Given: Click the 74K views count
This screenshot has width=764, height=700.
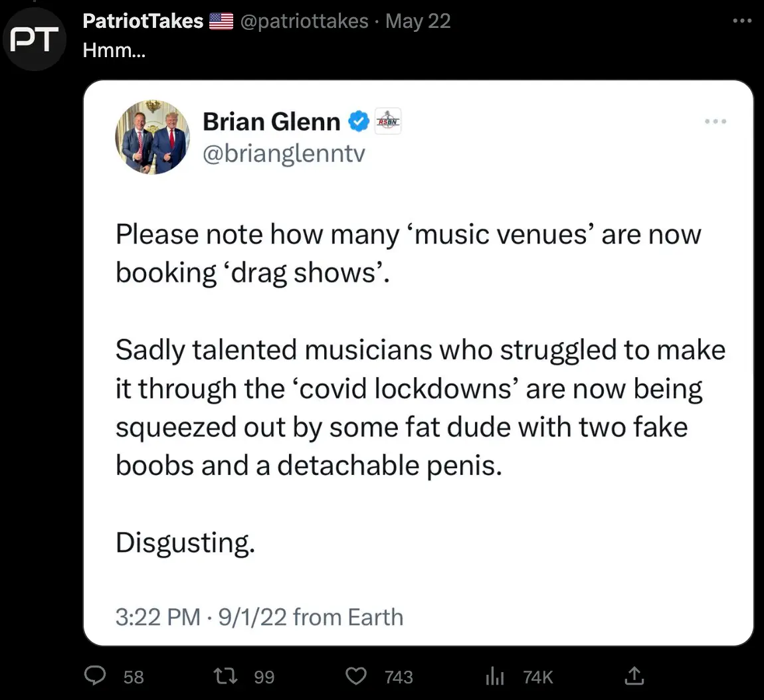Looking at the screenshot, I should click(x=537, y=676).
